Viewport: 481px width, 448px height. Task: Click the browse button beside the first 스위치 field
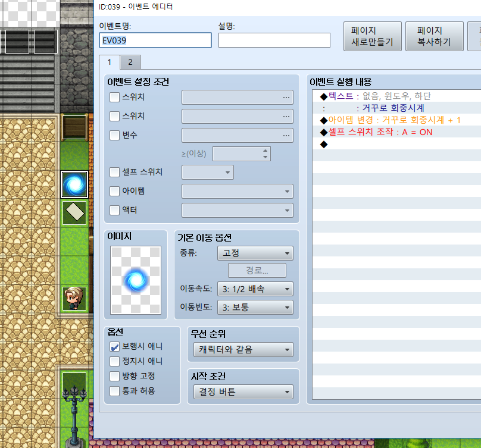click(286, 97)
